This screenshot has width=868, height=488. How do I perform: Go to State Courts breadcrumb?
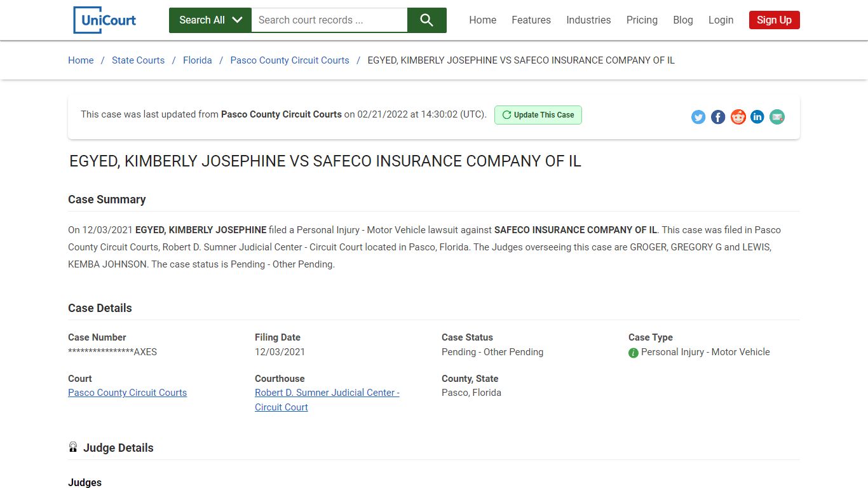click(138, 60)
